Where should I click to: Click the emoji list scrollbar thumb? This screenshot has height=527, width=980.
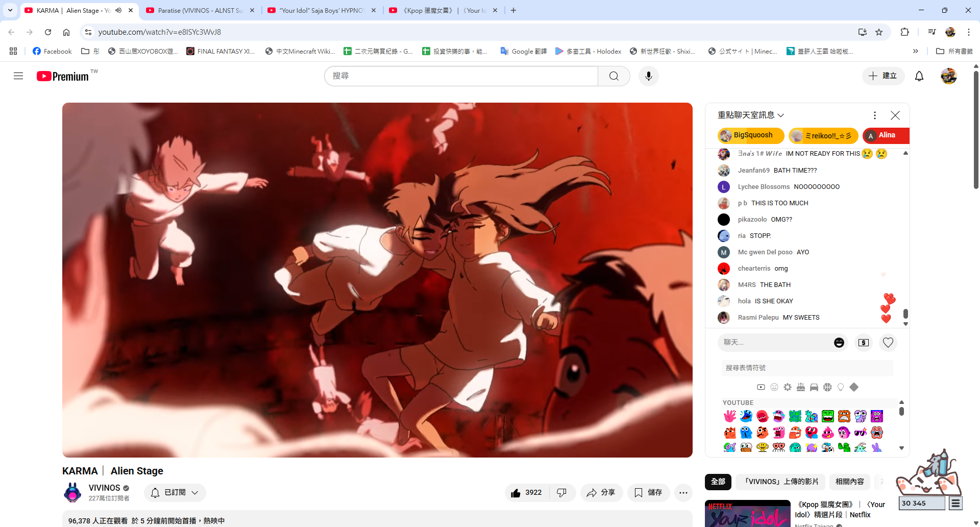click(901, 411)
